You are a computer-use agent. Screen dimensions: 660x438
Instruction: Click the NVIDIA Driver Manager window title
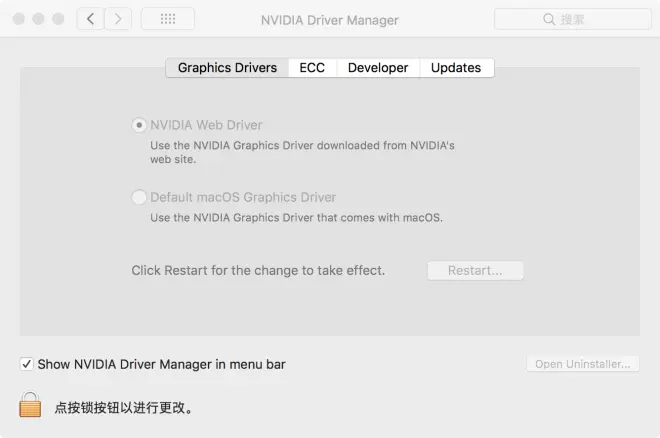tap(330, 20)
